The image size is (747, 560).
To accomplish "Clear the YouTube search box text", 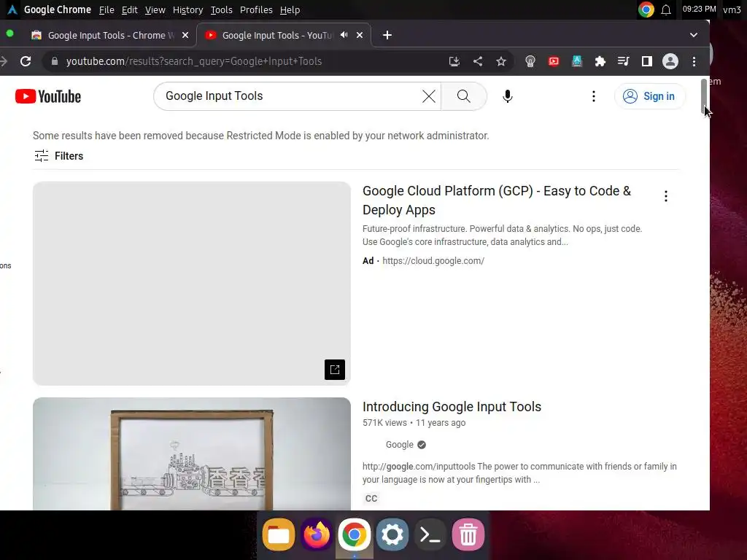I will (x=428, y=96).
